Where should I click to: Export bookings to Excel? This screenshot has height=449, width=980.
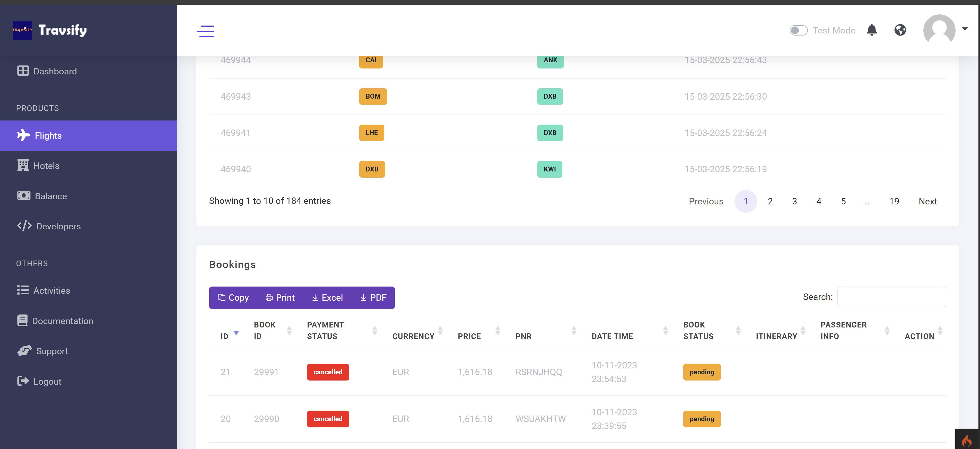coord(327,298)
